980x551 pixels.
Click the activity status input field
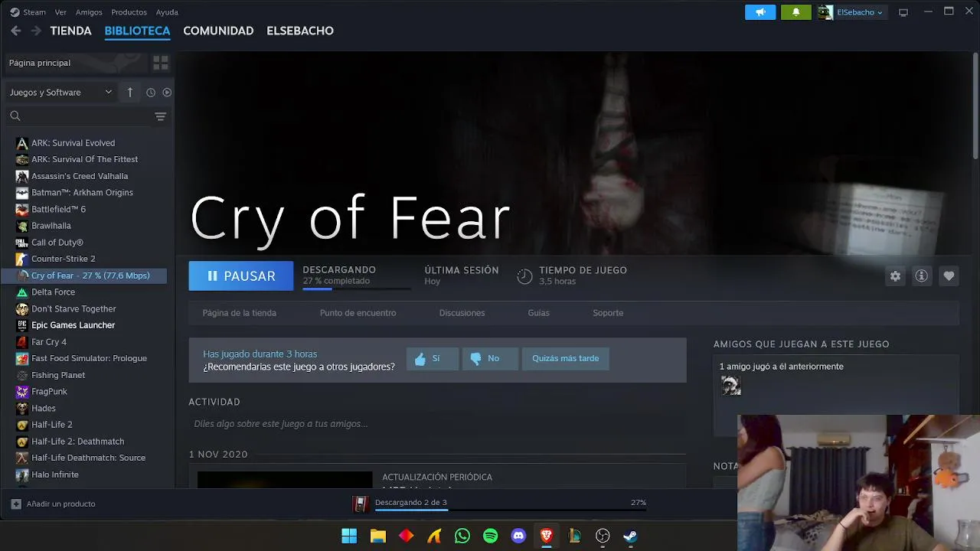(x=436, y=424)
